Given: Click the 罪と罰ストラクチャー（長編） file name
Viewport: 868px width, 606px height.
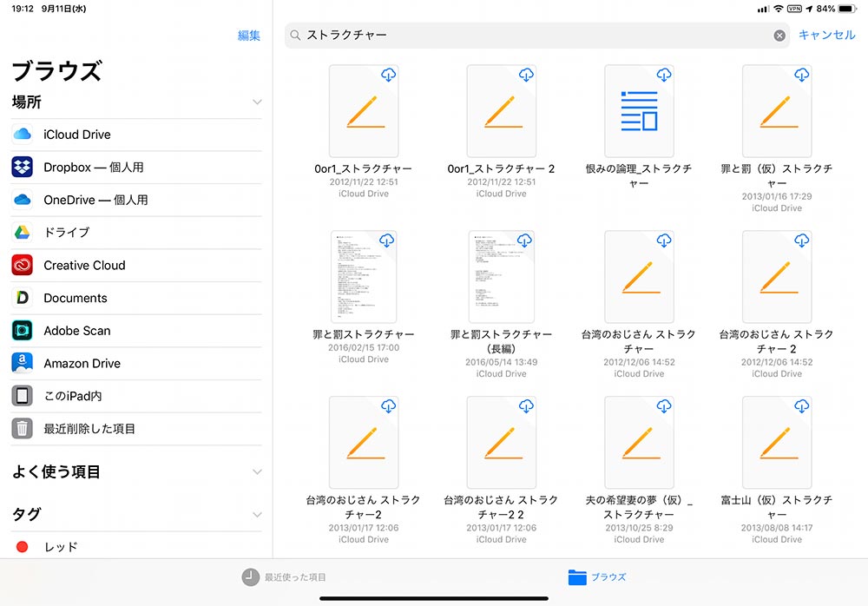Looking at the screenshot, I should [x=502, y=341].
